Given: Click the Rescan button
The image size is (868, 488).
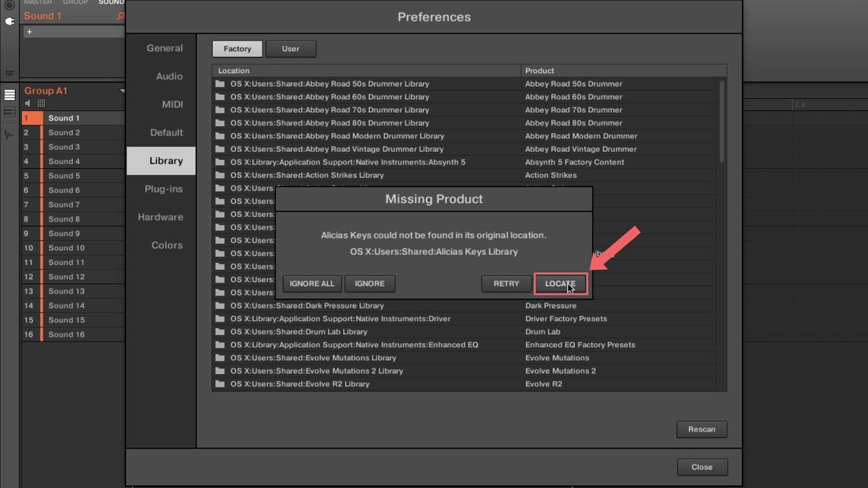Looking at the screenshot, I should point(702,429).
